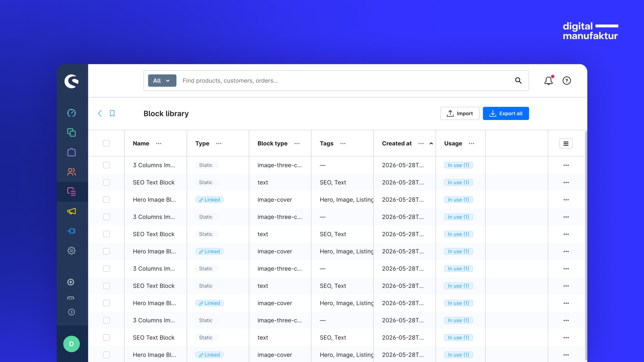The image size is (644, 362).
Task: Select the first 3 Columns Im... row checkbox
Action: pyautogui.click(x=106, y=165)
